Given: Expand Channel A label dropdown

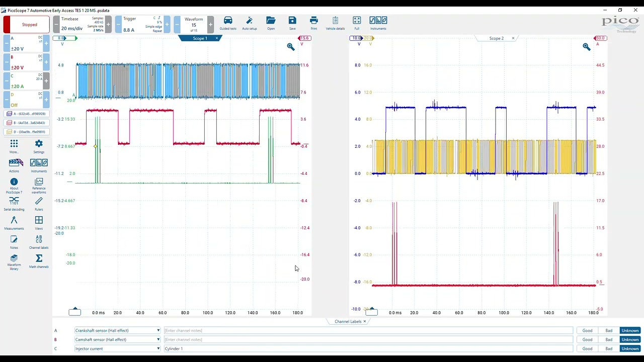Looking at the screenshot, I should [158, 330].
